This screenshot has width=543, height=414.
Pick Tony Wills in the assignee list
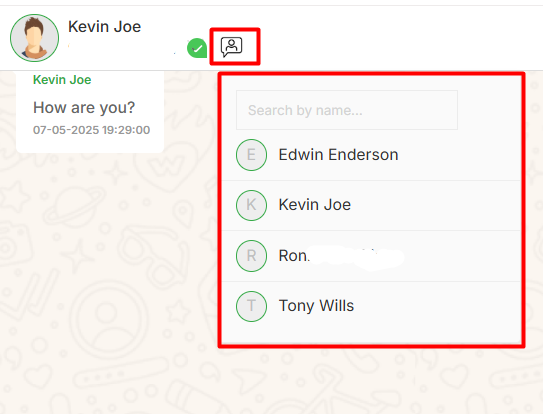[371, 306]
